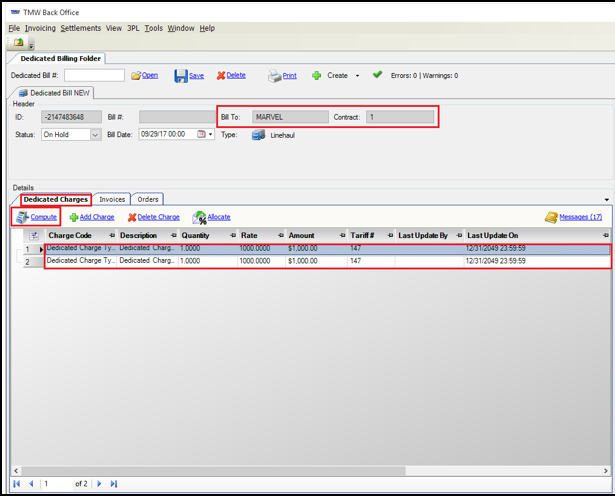Click the Save link
The width and height of the screenshot is (615, 496).
coord(197,76)
